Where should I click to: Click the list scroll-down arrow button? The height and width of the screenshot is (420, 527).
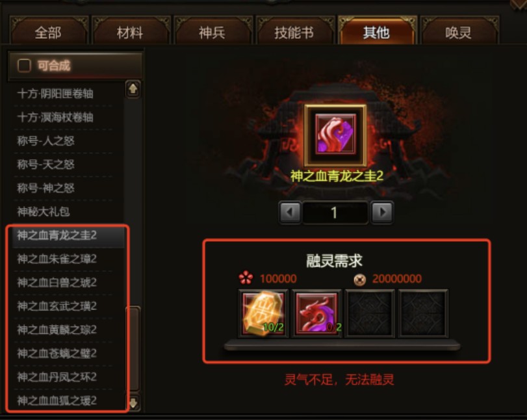click(x=133, y=402)
